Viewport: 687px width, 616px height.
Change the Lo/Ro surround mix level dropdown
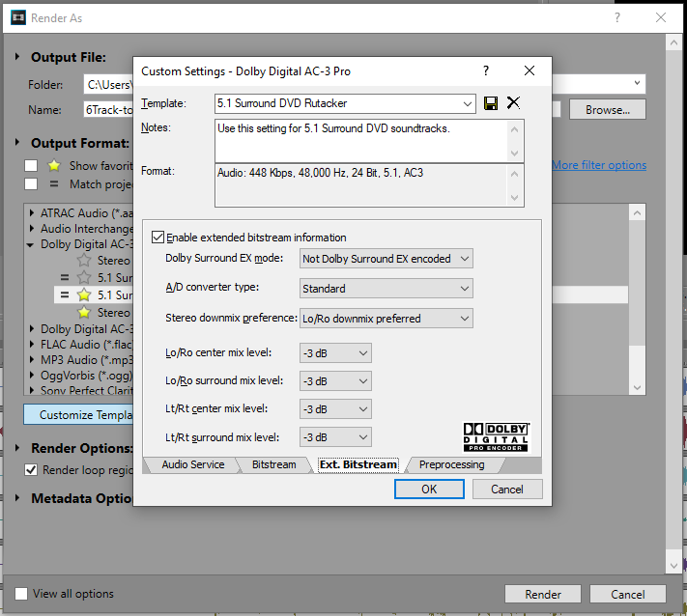(x=335, y=380)
